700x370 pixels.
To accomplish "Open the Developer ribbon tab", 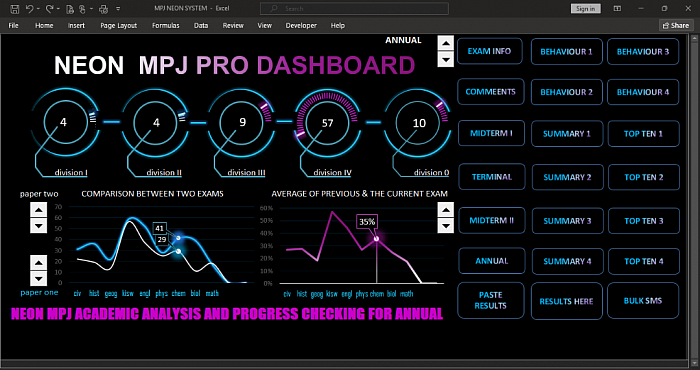I will tap(301, 25).
